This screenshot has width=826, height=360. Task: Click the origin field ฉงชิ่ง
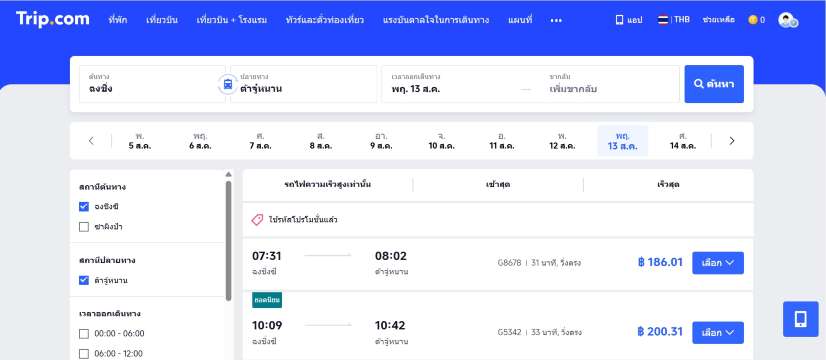point(152,84)
